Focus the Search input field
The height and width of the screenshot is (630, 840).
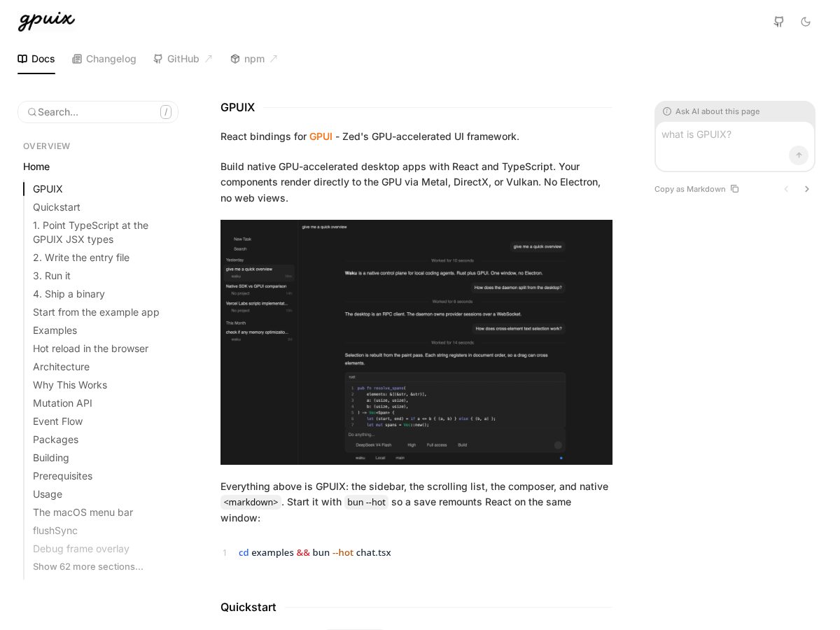click(x=98, y=112)
